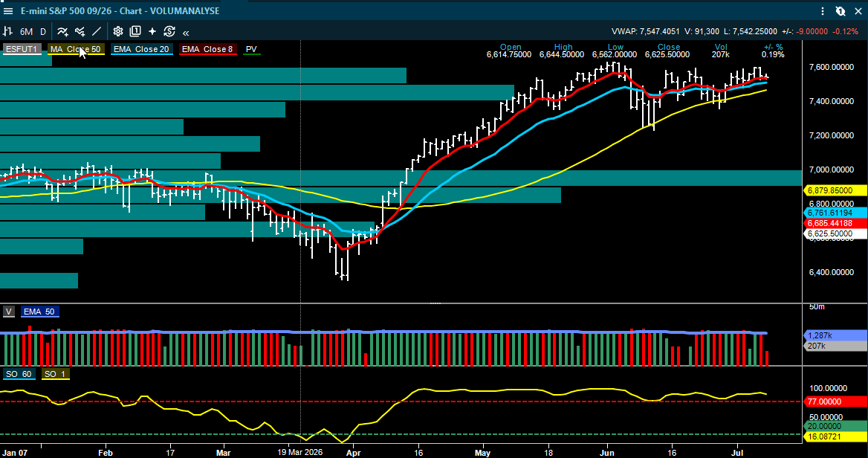Click the currency refresh sync icon

pyautogui.click(x=169, y=31)
